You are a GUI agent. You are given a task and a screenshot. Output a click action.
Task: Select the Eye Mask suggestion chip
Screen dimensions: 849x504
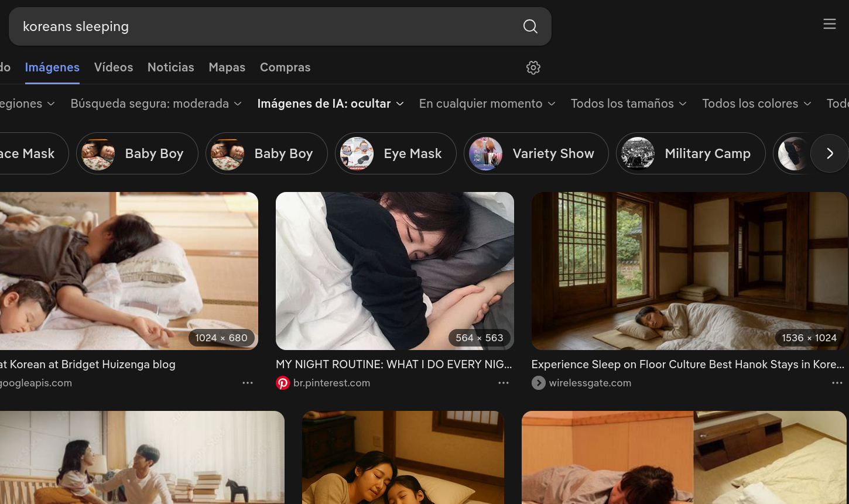pos(395,153)
